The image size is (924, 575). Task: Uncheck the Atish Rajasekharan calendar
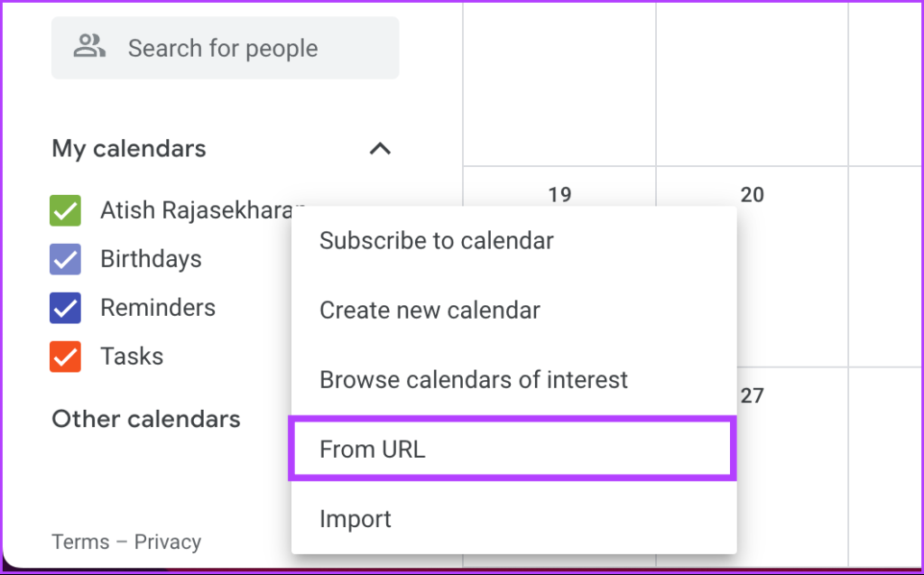pos(65,210)
